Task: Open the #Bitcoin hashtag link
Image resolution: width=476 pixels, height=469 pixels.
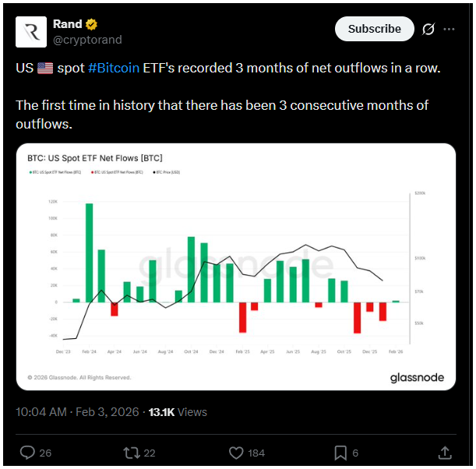Action: [x=114, y=68]
